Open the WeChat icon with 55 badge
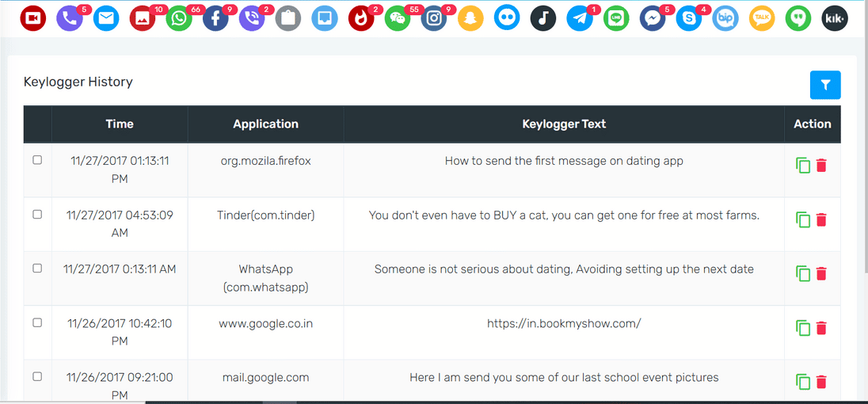868x404 pixels. pyautogui.click(x=398, y=19)
